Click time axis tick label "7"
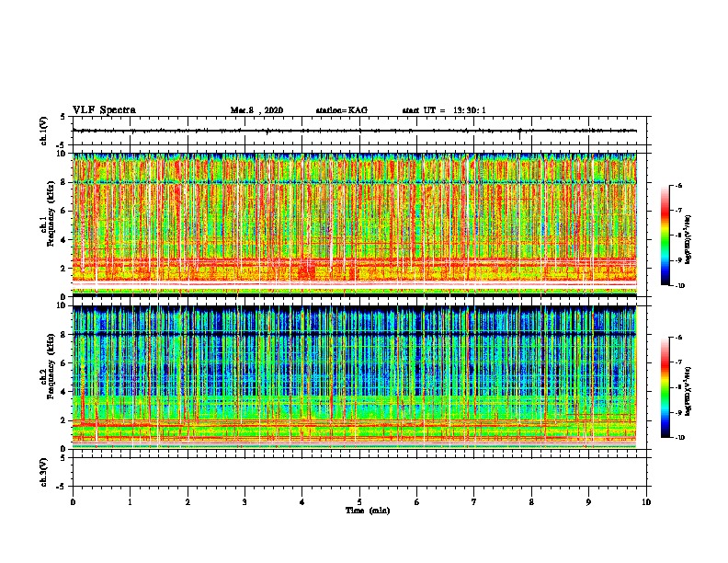The height and width of the screenshot is (563, 728). tap(474, 502)
